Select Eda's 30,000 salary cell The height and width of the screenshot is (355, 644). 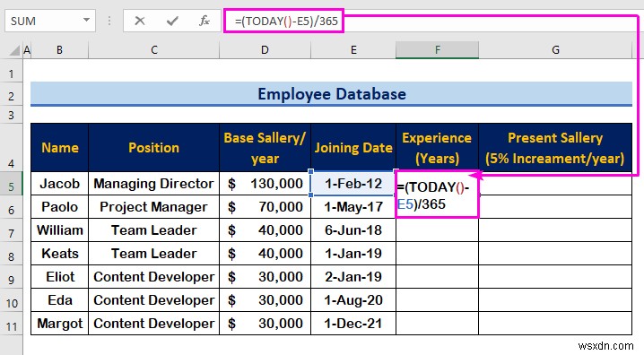(265, 300)
